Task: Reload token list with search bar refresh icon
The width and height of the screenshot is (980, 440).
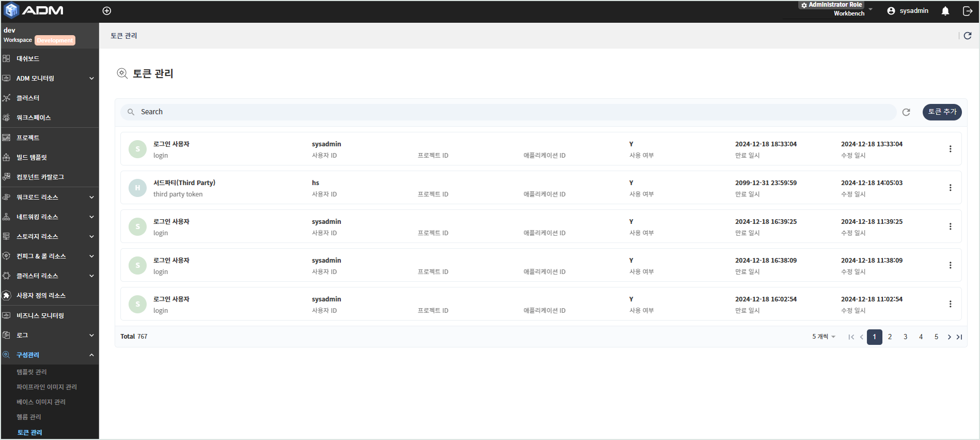Action: [x=906, y=112]
